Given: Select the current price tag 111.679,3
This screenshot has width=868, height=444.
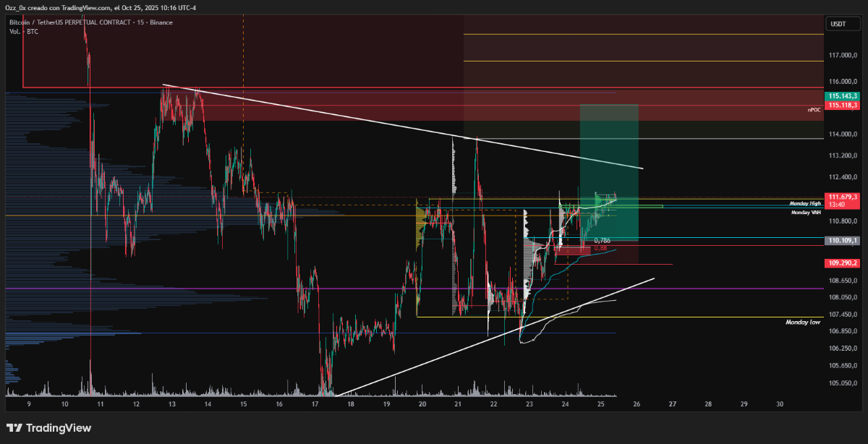Looking at the screenshot, I should [843, 197].
